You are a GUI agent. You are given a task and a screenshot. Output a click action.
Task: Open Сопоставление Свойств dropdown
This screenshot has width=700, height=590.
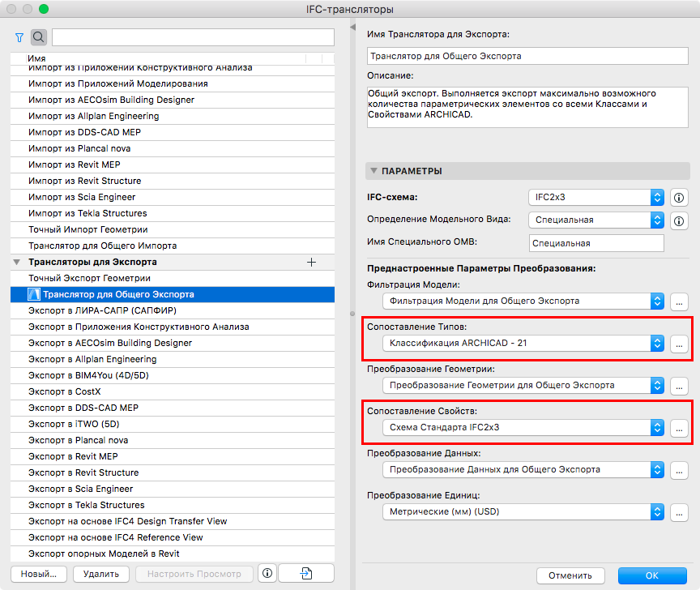tap(523, 427)
